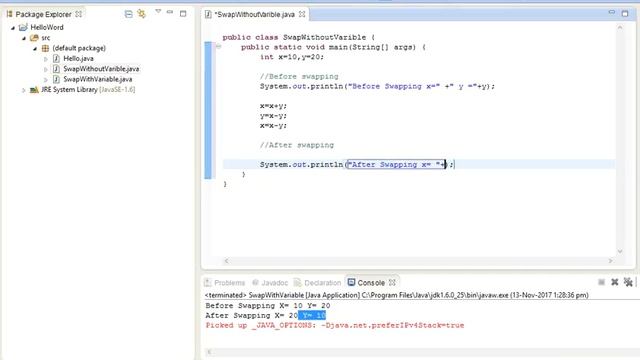640x360 pixels.
Task: Switch to the Console tab
Action: pyautogui.click(x=366, y=282)
